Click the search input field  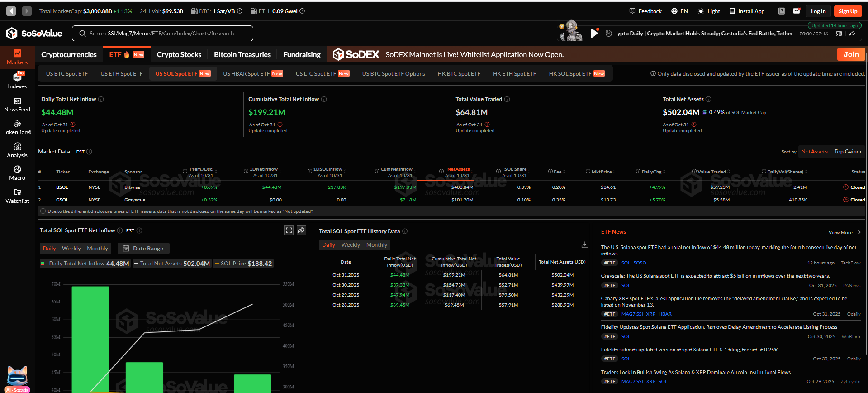(162, 33)
